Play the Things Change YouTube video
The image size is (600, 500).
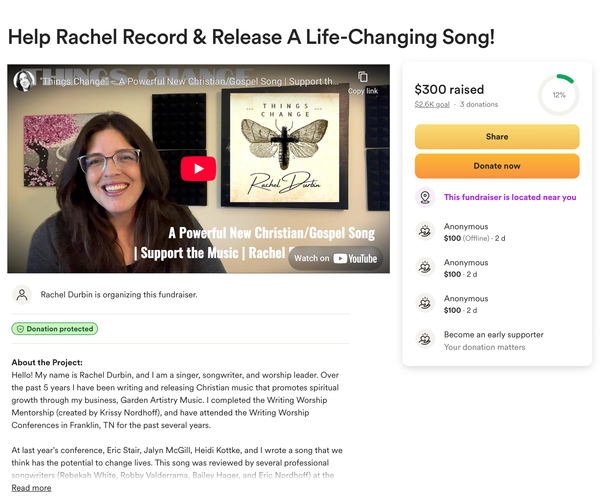pos(198,168)
